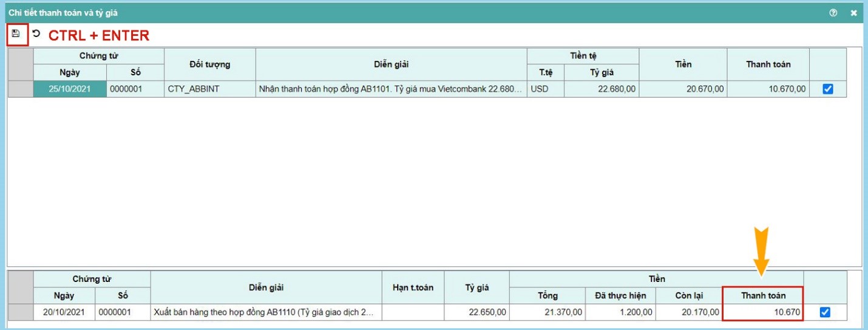Click the undo/refresh arrow icon
The width and height of the screenshot is (868, 330).
36,34
